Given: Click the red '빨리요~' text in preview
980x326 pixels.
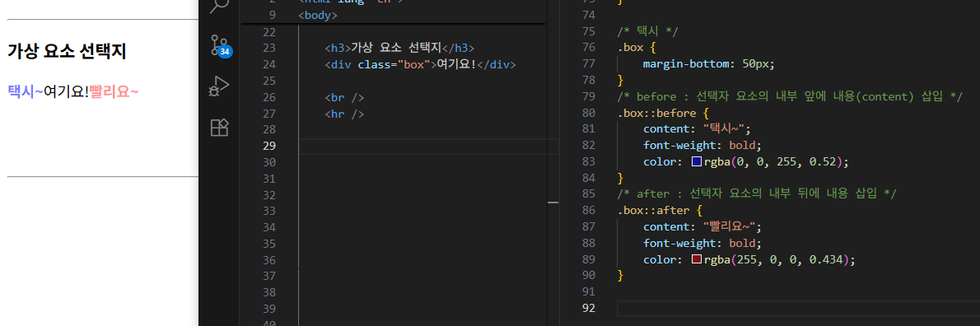Looking at the screenshot, I should [x=114, y=91].
